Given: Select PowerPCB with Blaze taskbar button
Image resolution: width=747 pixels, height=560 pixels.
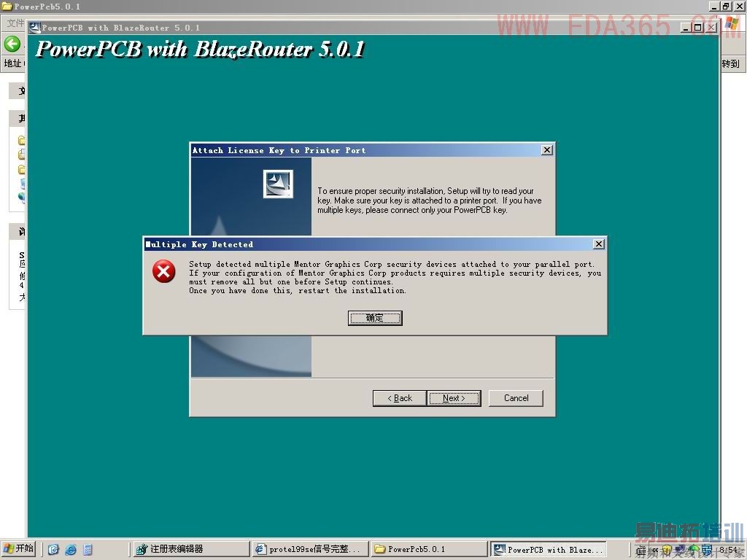Looking at the screenshot, I should pyautogui.click(x=549, y=549).
